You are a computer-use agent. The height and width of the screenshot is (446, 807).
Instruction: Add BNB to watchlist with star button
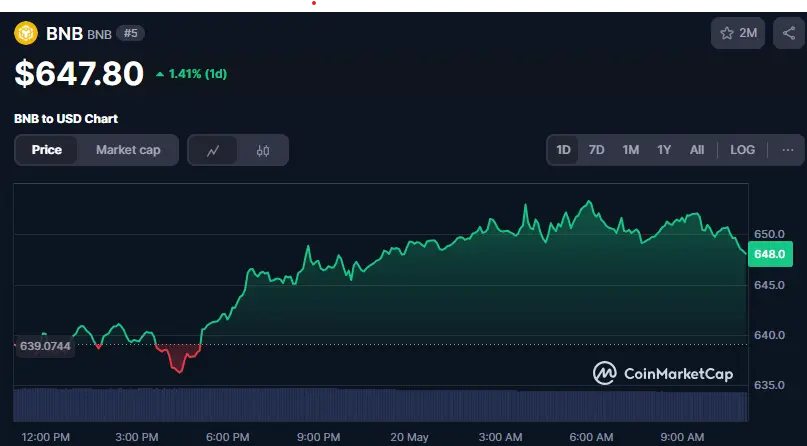point(738,33)
